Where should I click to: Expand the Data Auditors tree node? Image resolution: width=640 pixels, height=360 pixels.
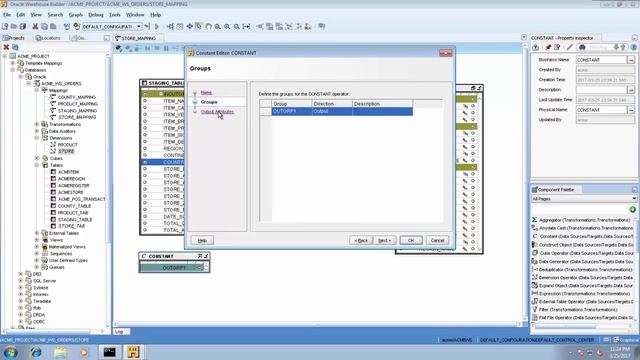pyautogui.click(x=37, y=131)
